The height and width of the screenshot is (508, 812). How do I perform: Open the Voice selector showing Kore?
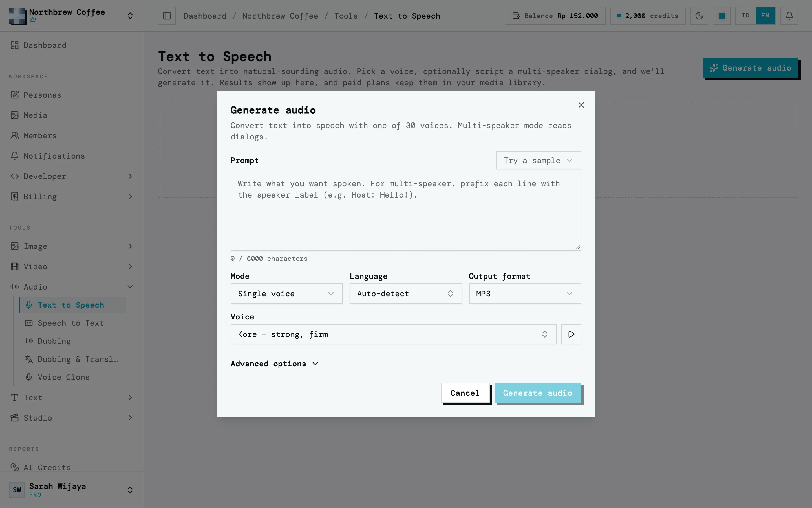393,334
